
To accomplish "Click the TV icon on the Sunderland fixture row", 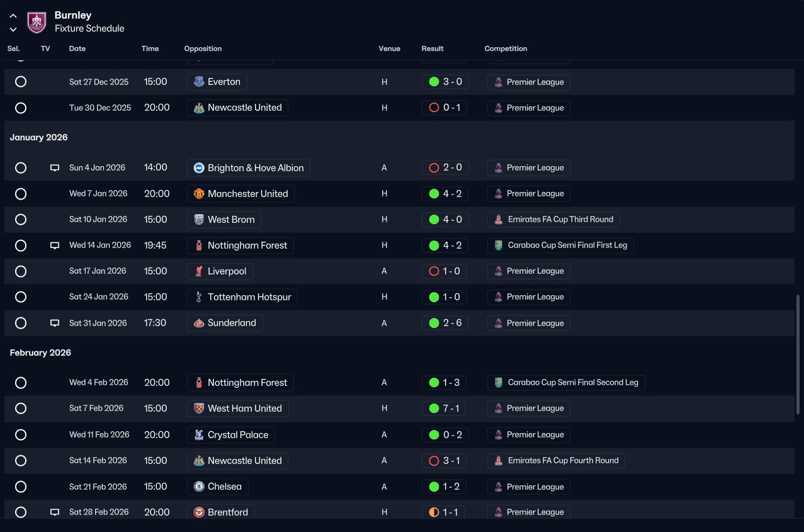I will [x=55, y=323].
